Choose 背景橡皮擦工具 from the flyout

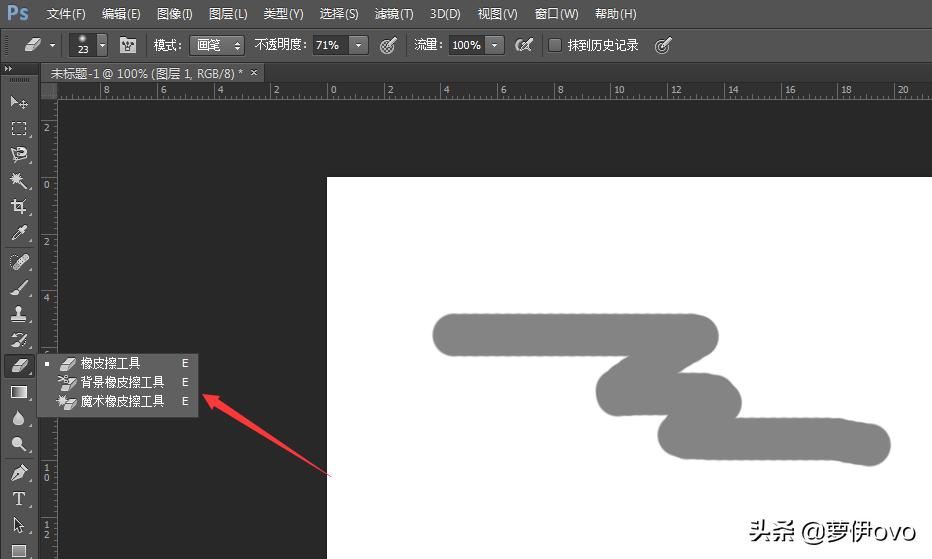coord(122,382)
